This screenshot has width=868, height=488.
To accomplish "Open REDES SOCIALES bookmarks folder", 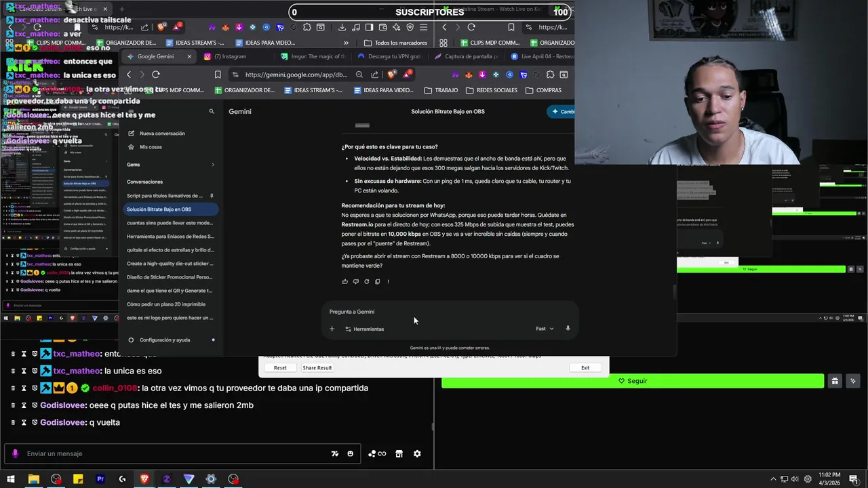I will coord(492,90).
